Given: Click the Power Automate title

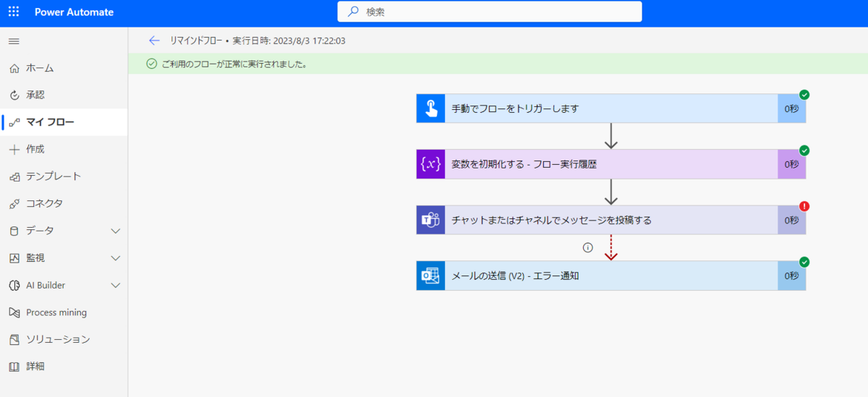Looking at the screenshot, I should pos(74,12).
